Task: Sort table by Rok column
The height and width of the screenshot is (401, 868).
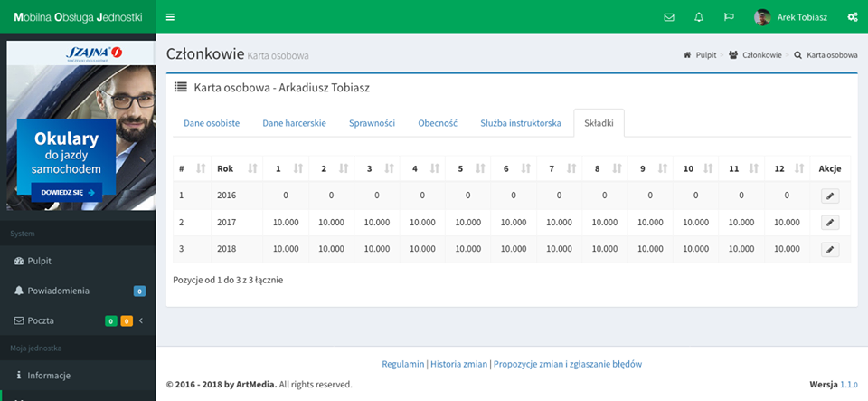Action: tap(237, 168)
